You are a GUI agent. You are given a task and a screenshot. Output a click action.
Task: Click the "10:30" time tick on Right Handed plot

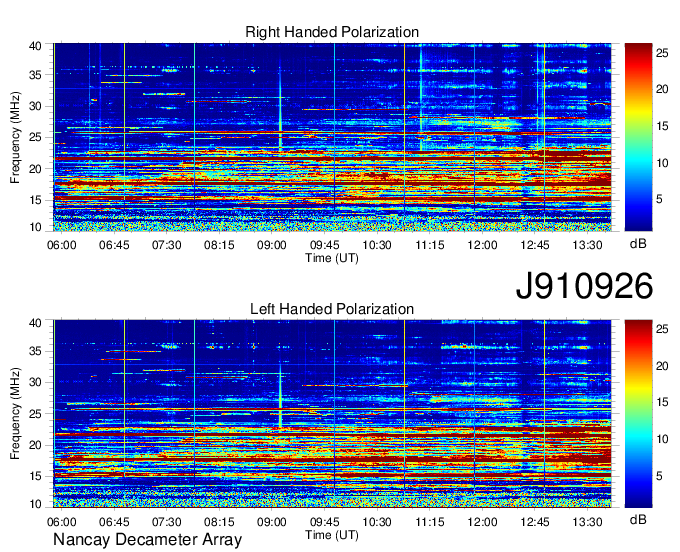377,245
